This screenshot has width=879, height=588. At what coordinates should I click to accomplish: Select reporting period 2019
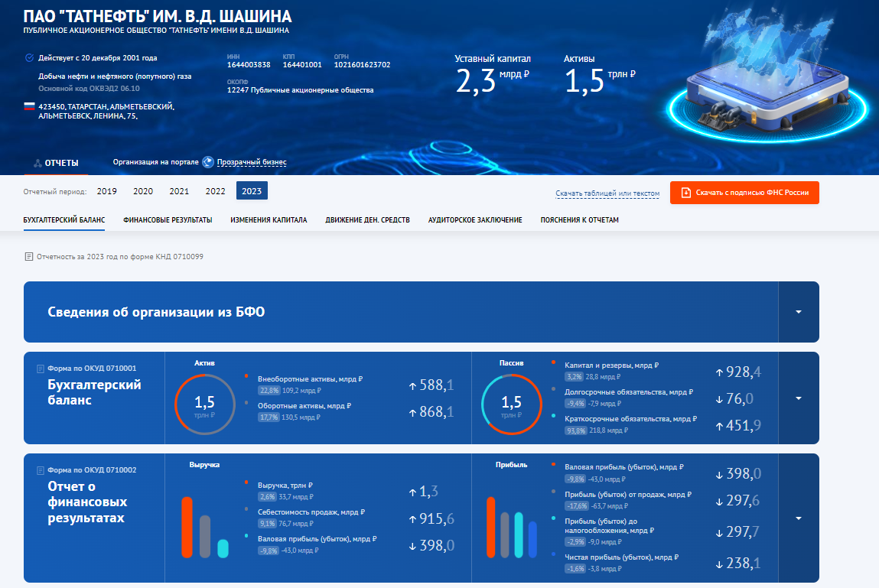[106, 191]
